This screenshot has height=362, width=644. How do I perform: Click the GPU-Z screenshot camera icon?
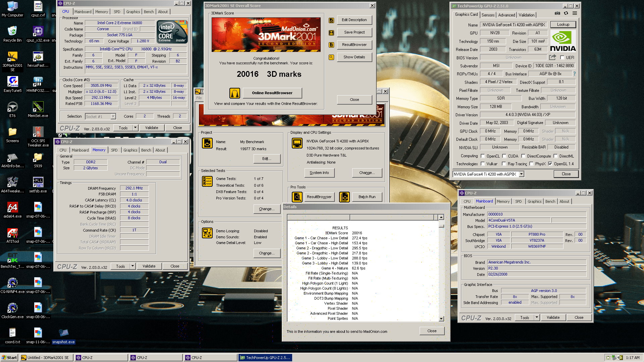[557, 13]
